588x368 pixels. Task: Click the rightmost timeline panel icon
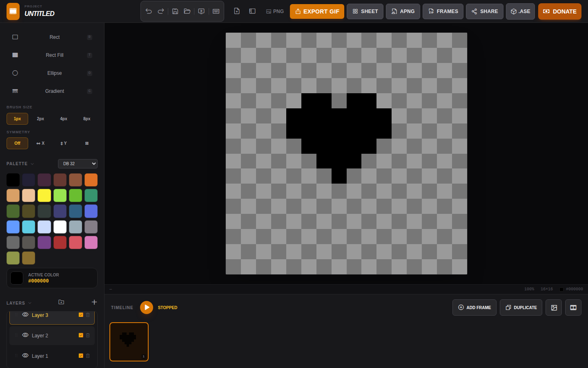(573, 307)
